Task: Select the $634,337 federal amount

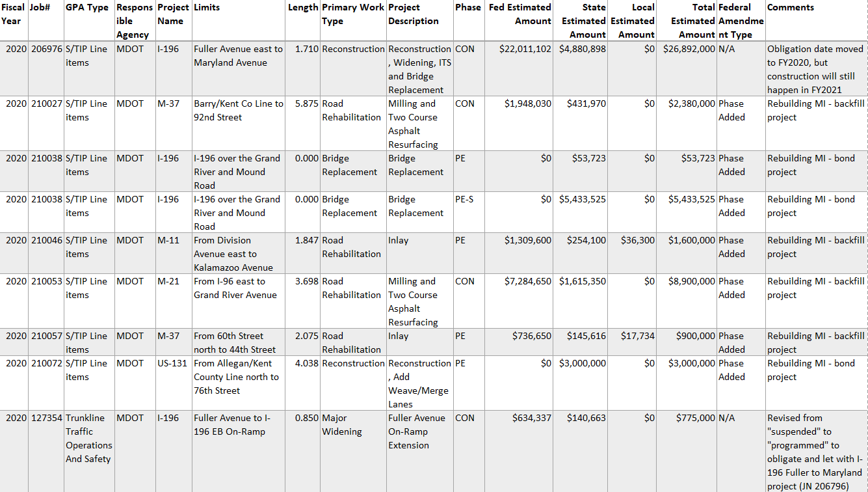Action: [x=532, y=418]
